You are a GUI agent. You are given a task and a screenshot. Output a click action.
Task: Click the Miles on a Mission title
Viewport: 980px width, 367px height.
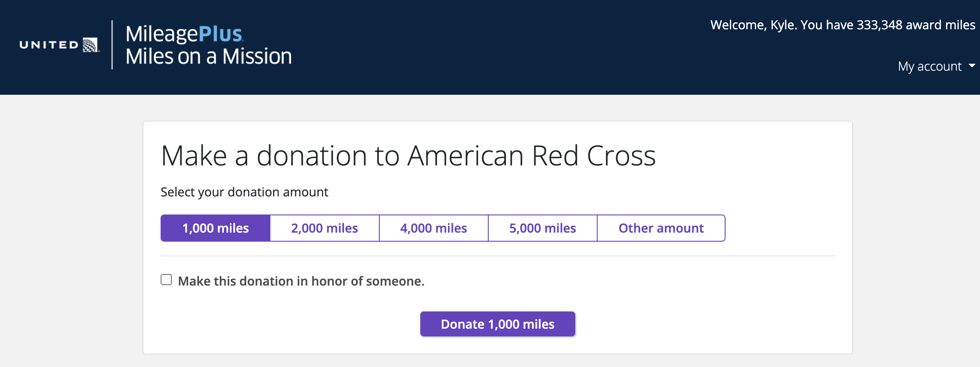pos(209,56)
